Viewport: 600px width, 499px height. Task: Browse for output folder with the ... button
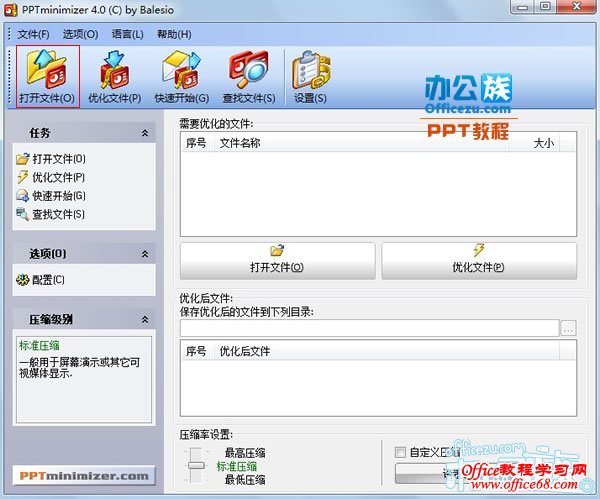(568, 328)
